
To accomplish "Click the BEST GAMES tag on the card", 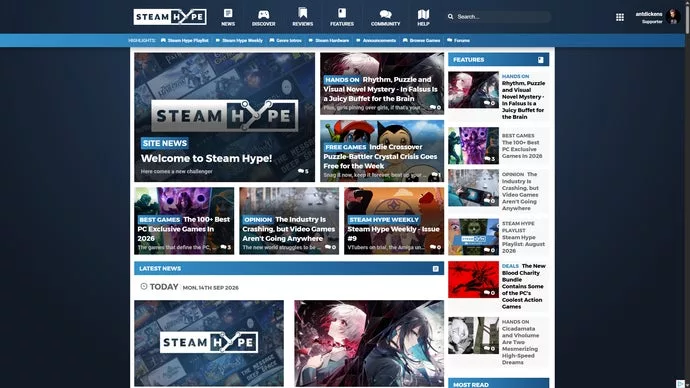I will [159, 219].
